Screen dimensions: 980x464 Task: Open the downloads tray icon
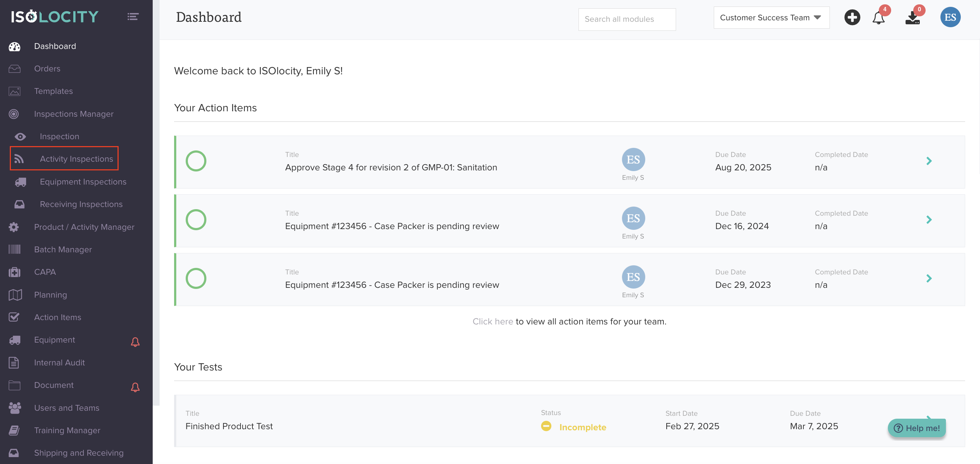pos(912,18)
